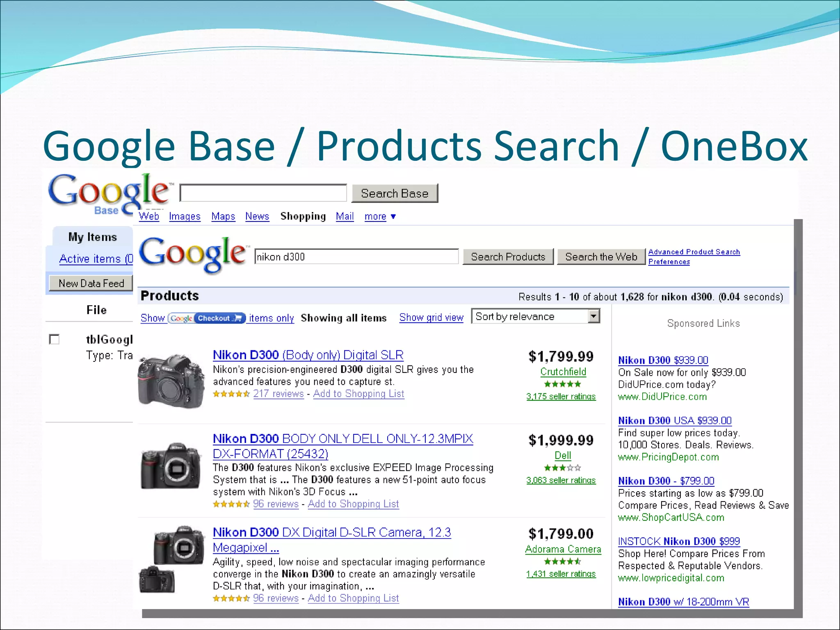Open the Preferences link

click(669, 262)
